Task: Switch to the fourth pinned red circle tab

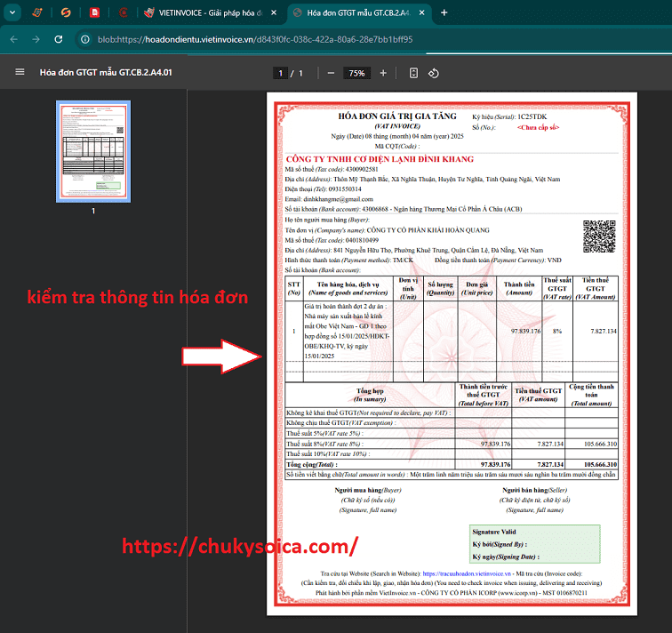Action: (x=123, y=12)
